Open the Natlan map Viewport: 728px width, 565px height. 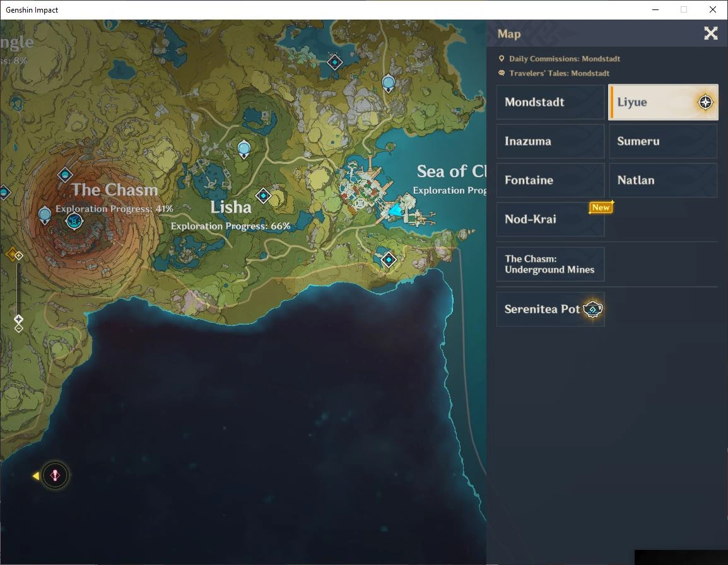pyautogui.click(x=663, y=180)
